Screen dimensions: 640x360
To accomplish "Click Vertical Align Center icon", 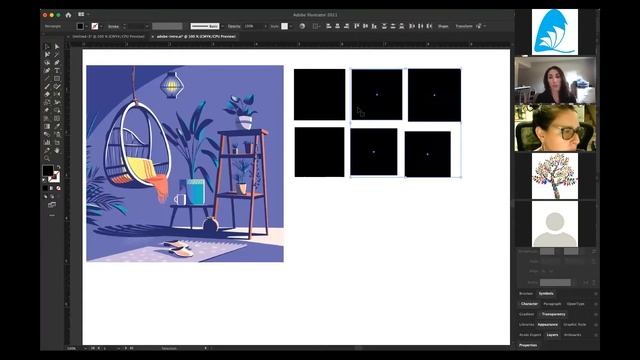I will click(365, 26).
